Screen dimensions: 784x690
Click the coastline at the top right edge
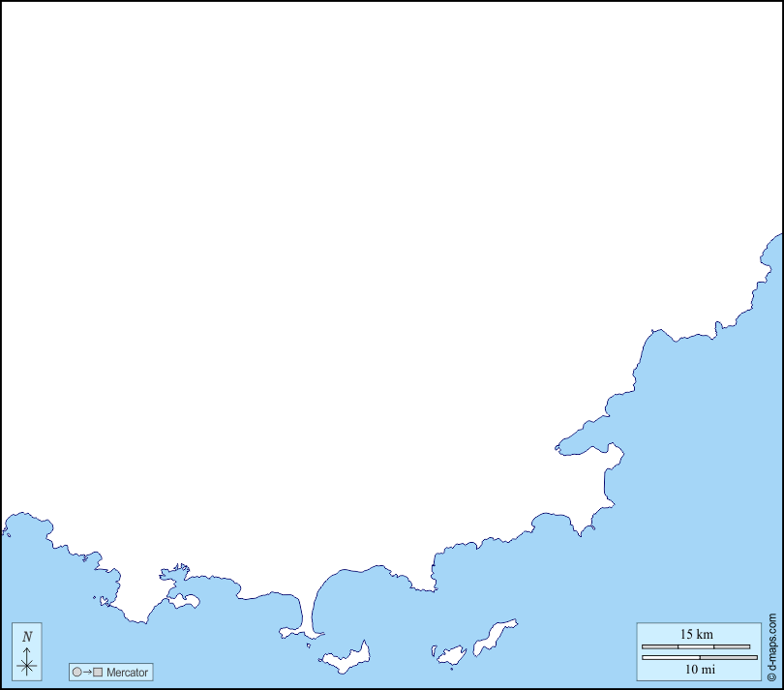[771, 244]
